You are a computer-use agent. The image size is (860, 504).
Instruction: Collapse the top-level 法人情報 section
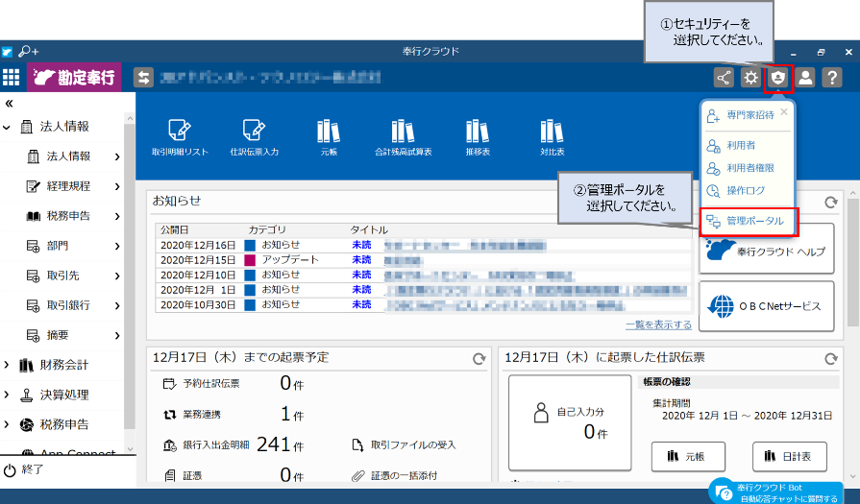pyautogui.click(x=7, y=127)
